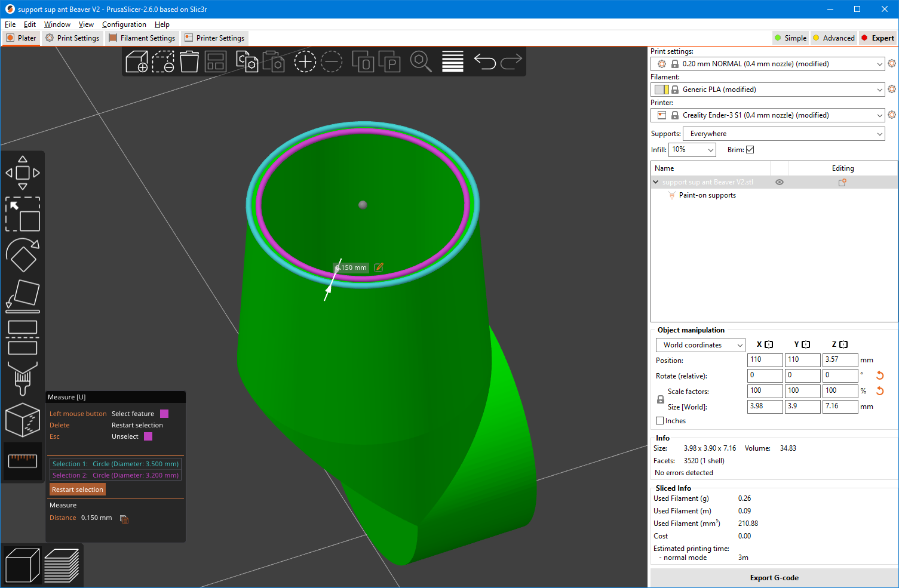
Task: Click the filament color swatch
Action: (x=662, y=90)
